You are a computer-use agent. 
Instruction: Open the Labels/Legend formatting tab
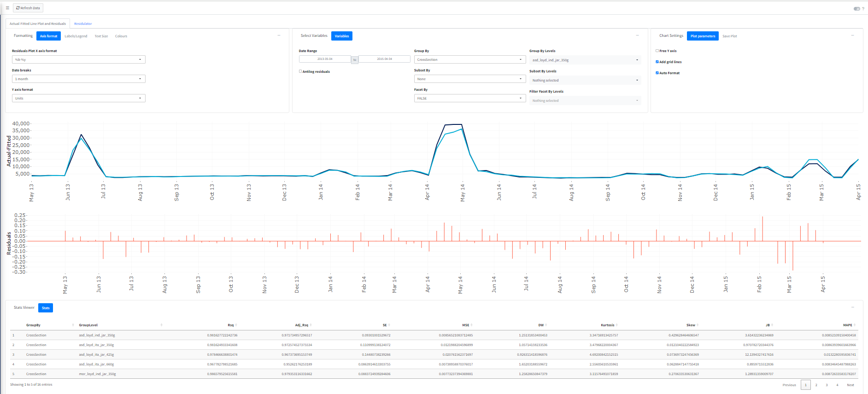click(x=76, y=36)
